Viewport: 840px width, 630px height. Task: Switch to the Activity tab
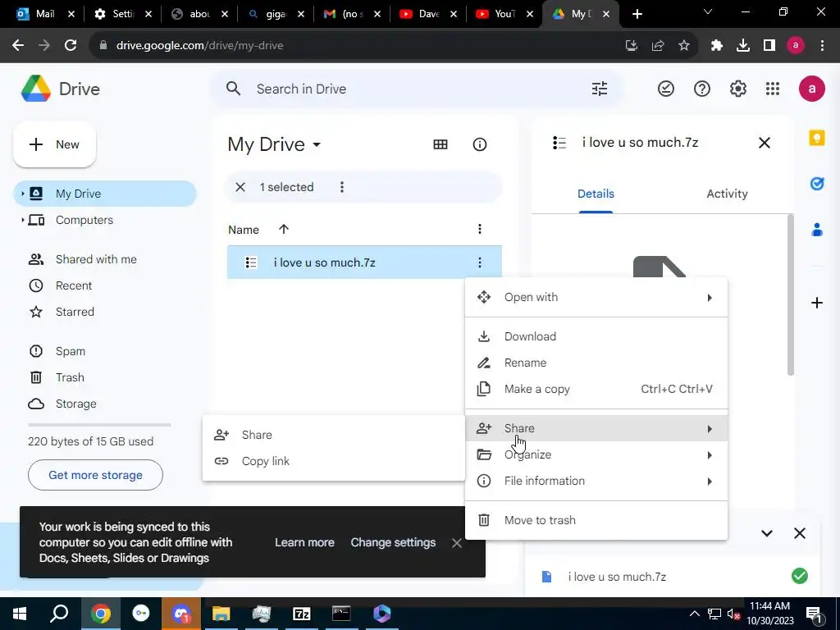727,194
